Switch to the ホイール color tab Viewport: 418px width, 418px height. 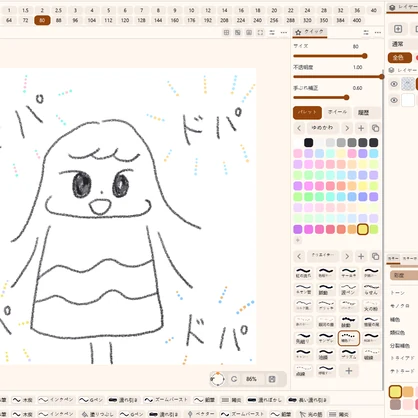point(337,112)
